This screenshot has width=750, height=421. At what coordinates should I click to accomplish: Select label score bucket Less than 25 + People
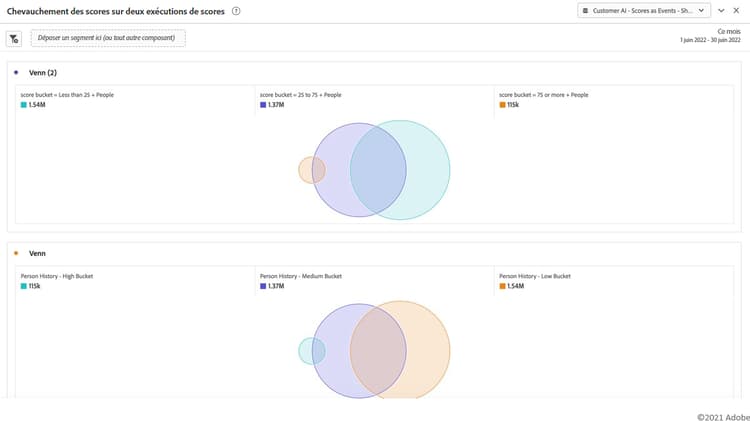(x=67, y=95)
